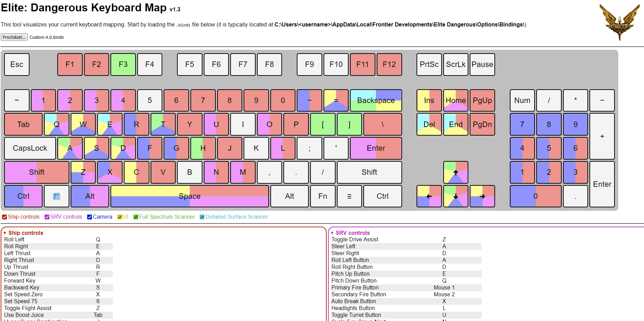
Task: Select the Pause key
Action: 482,65
